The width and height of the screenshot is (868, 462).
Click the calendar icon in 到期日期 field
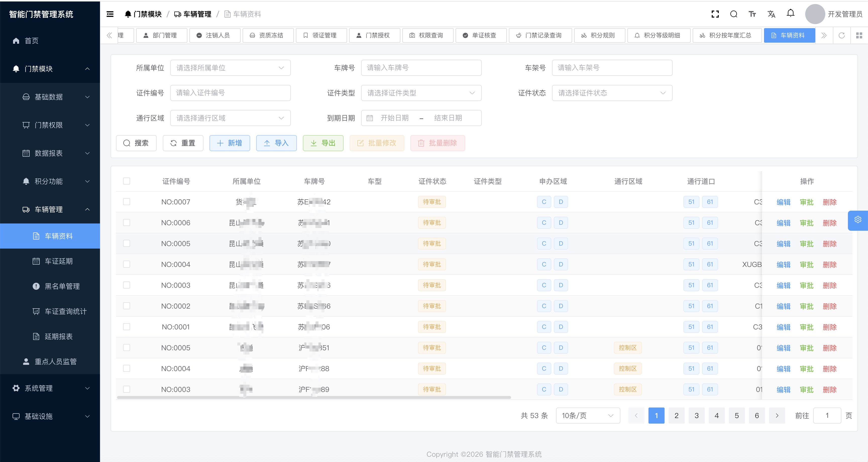click(370, 118)
